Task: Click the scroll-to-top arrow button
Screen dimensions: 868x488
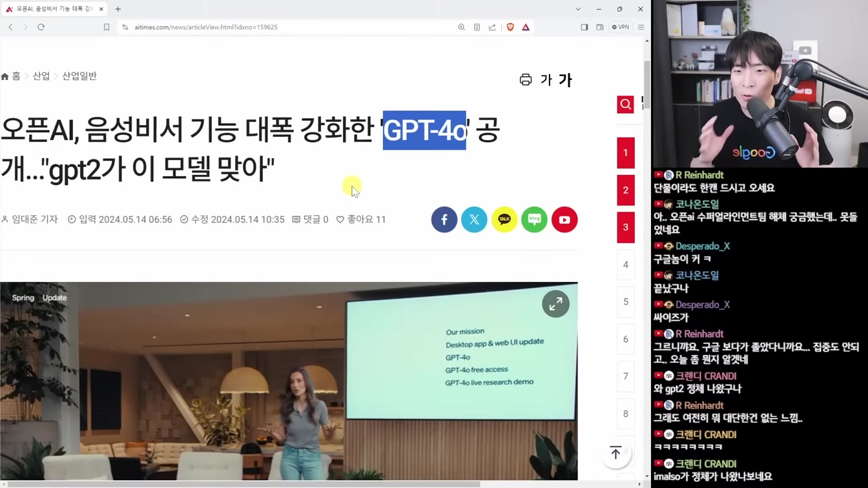Action: coord(615,453)
